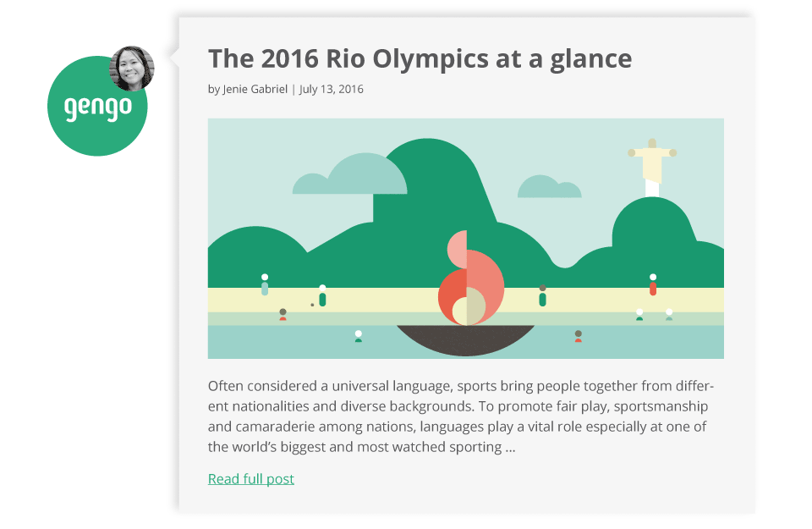This screenshot has width=812, height=529.
Task: Click the green figure right of the flame
Action: tap(542, 295)
